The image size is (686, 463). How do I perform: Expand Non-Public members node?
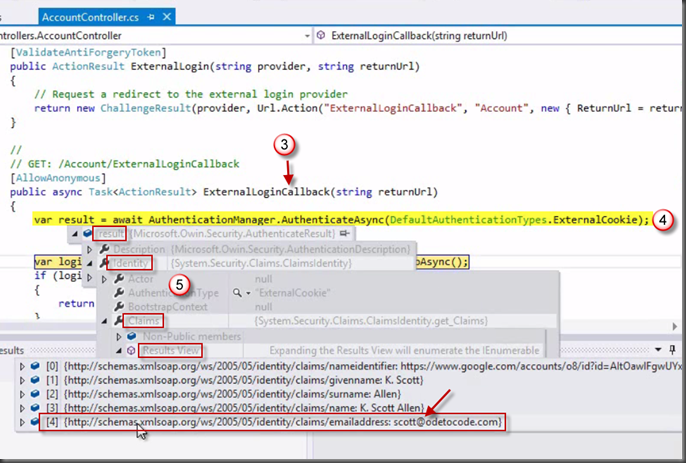(x=119, y=337)
